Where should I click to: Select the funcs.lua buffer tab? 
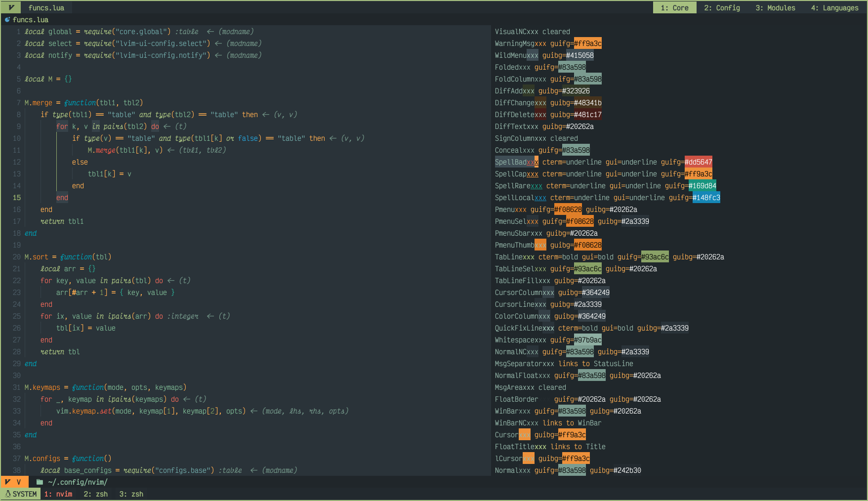pos(46,8)
